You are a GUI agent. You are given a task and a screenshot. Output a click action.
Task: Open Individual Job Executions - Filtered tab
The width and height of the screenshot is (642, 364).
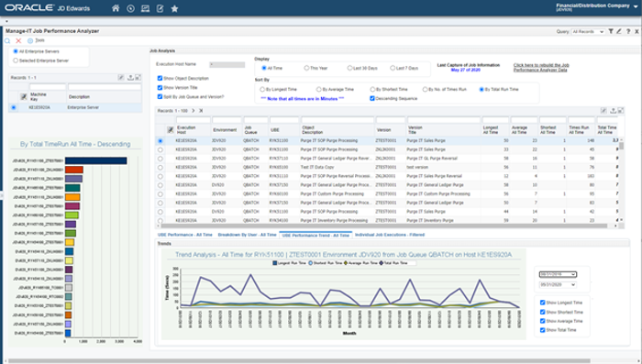pos(390,235)
